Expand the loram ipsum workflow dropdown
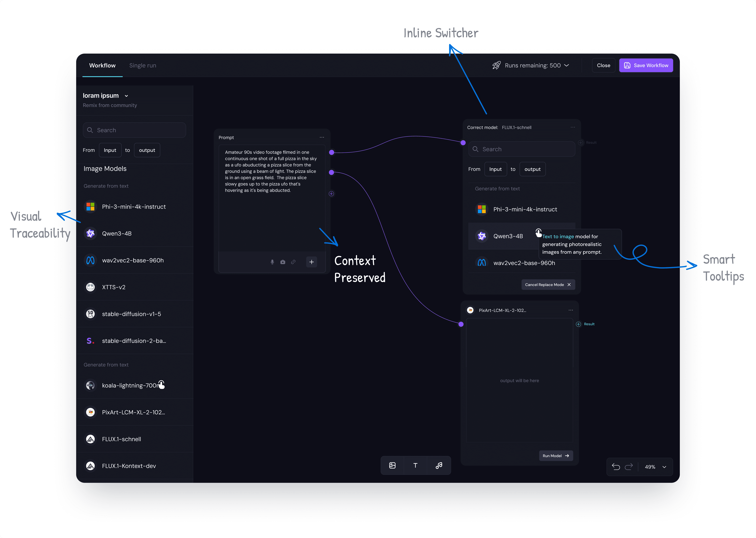 126,96
